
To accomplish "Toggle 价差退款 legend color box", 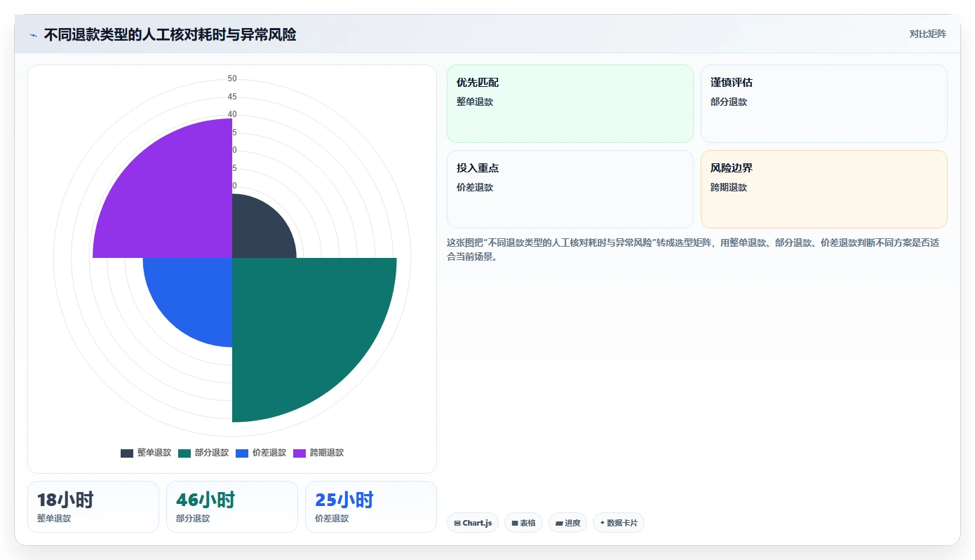I will click(242, 453).
